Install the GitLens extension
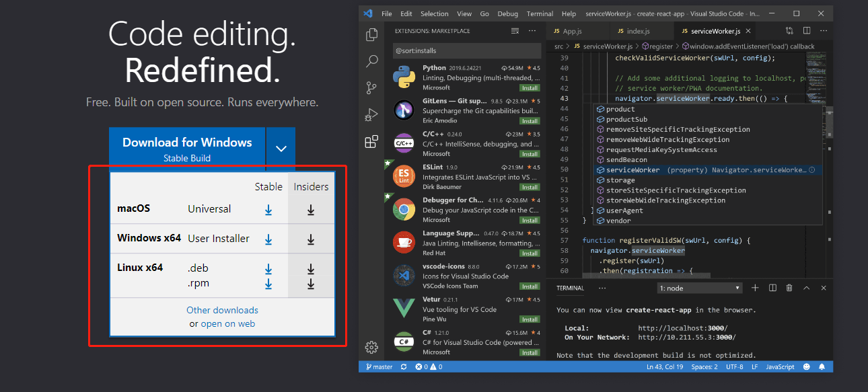Image resolution: width=868 pixels, height=392 pixels. point(530,121)
